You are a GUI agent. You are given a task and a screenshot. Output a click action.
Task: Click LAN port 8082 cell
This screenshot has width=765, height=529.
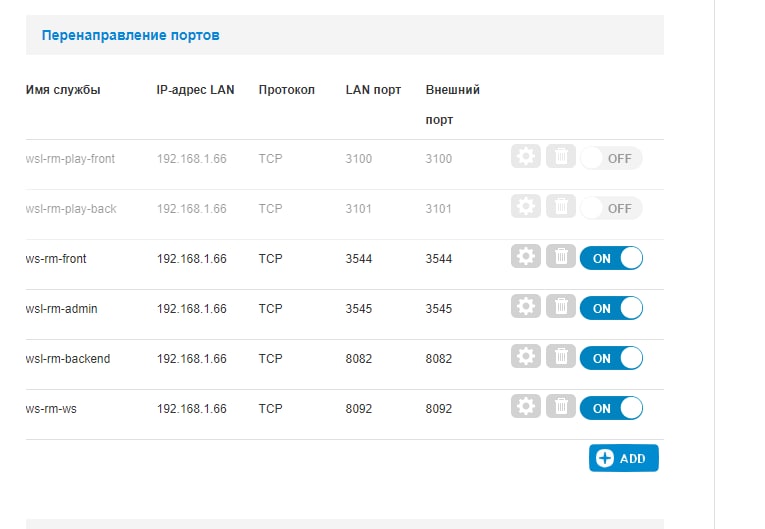[x=359, y=359]
